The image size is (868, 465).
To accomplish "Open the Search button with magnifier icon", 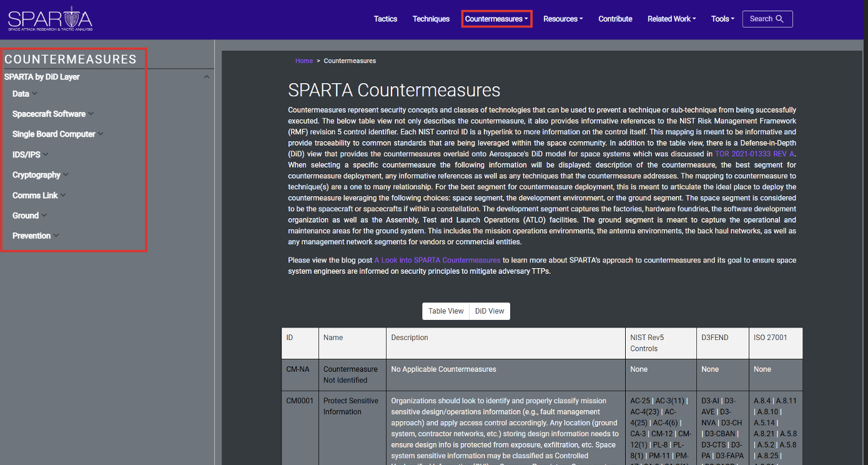I will pos(767,19).
